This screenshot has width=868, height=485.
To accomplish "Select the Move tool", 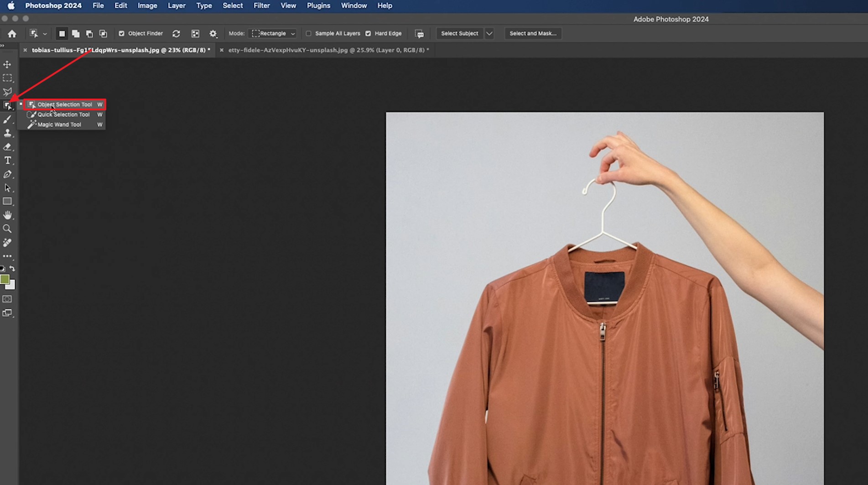I will (x=7, y=64).
